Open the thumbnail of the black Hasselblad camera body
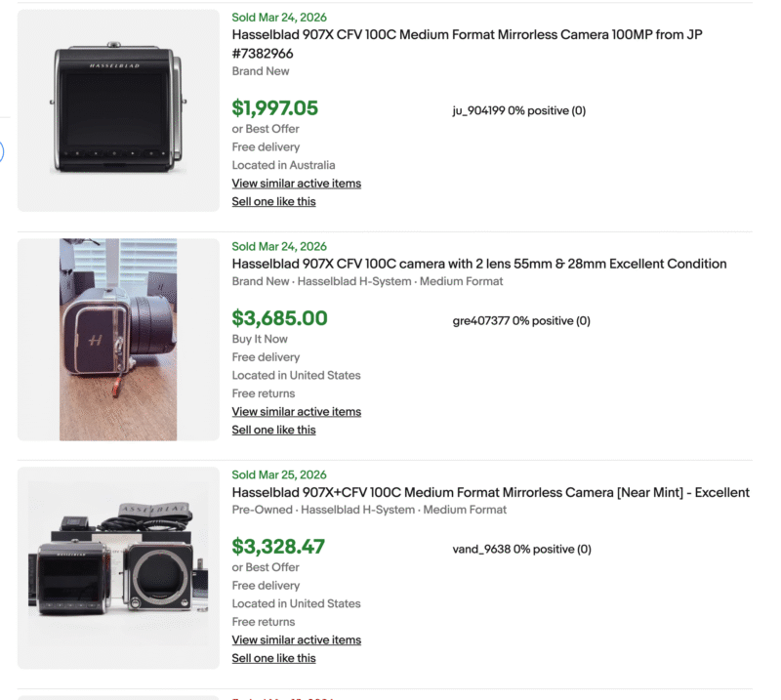Image resolution: width=781 pixels, height=700 pixels. [x=117, y=107]
